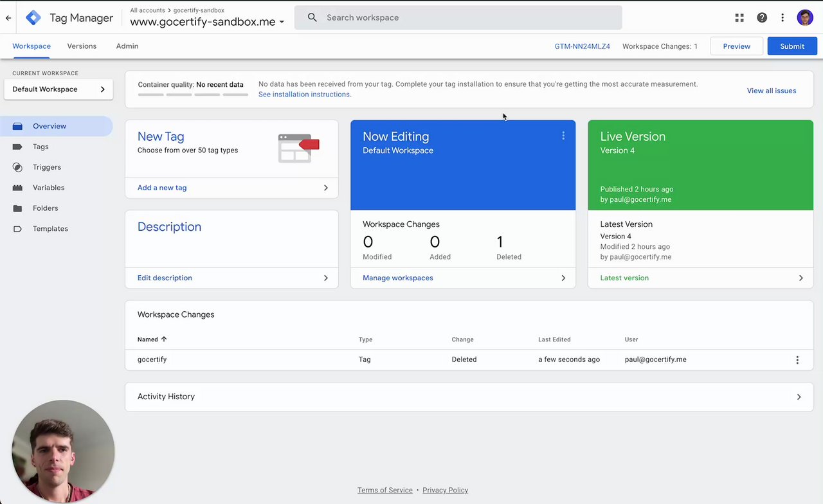Click the 'a few seconds ago' cell

pos(569,359)
